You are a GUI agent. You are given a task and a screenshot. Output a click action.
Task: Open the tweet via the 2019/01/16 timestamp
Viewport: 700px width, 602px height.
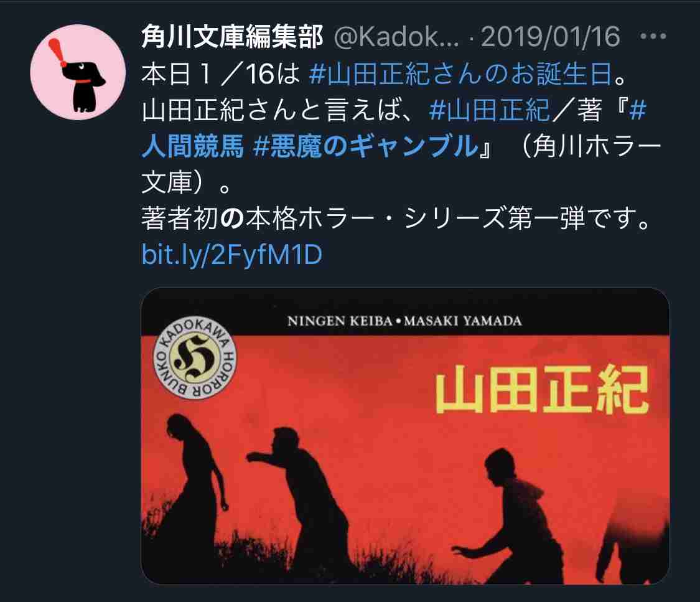point(551,37)
